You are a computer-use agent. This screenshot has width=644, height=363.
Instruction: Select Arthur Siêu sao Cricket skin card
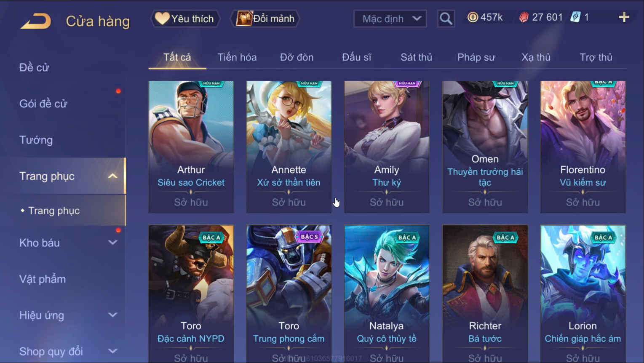pyautogui.click(x=191, y=147)
